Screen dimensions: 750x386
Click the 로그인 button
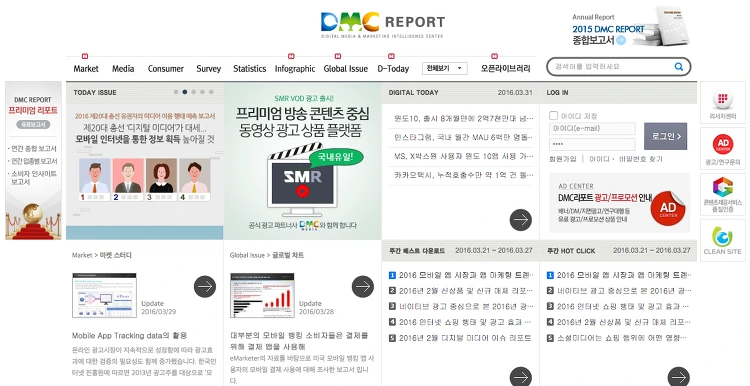(x=665, y=136)
